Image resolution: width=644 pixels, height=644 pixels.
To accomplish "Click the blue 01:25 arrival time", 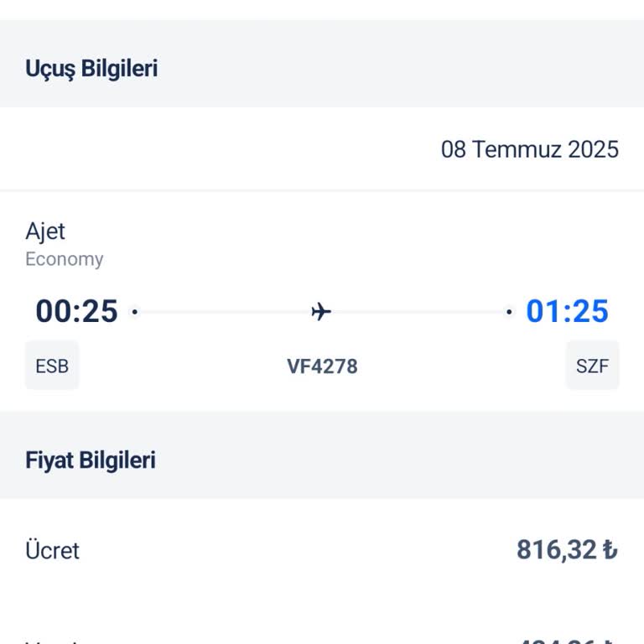I will 567,312.
